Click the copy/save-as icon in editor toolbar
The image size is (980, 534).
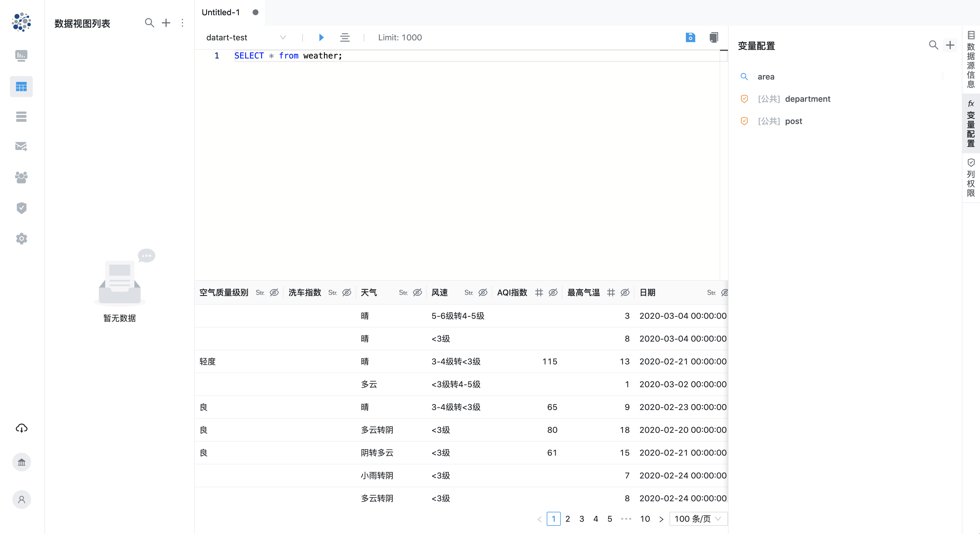[714, 37]
